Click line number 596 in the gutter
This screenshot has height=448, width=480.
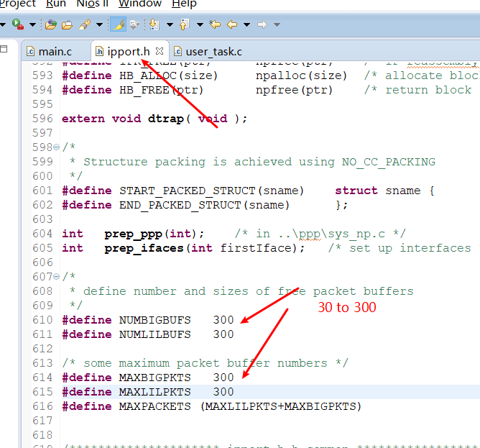pos(42,119)
